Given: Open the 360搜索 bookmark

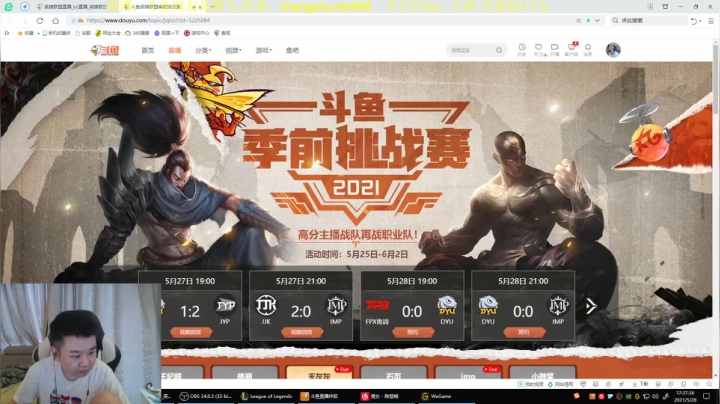Looking at the screenshot, I should (137, 33).
